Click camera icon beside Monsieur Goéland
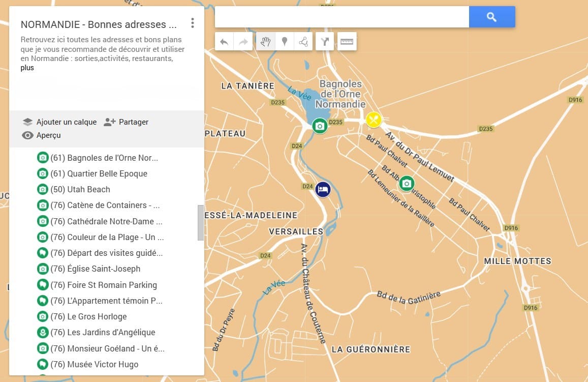Image resolution: width=588 pixels, height=382 pixels. tap(43, 348)
